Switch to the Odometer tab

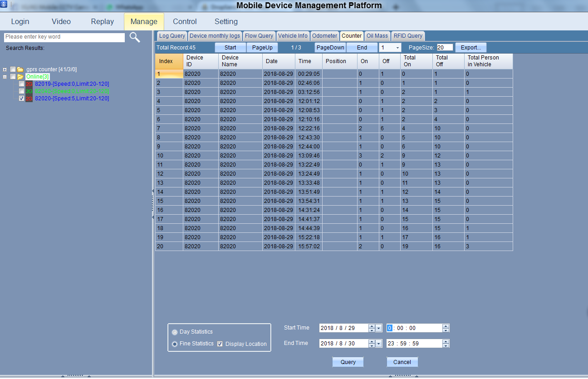325,36
